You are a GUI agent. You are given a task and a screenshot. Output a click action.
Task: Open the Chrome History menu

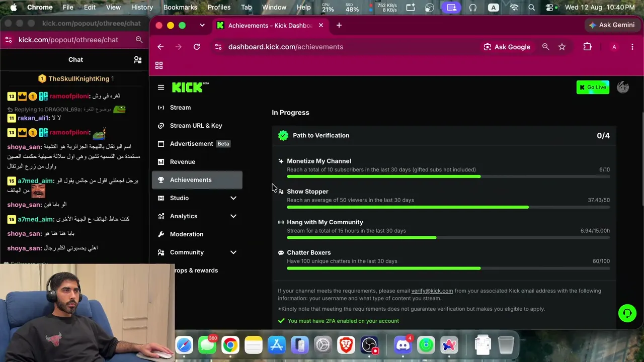point(142,8)
